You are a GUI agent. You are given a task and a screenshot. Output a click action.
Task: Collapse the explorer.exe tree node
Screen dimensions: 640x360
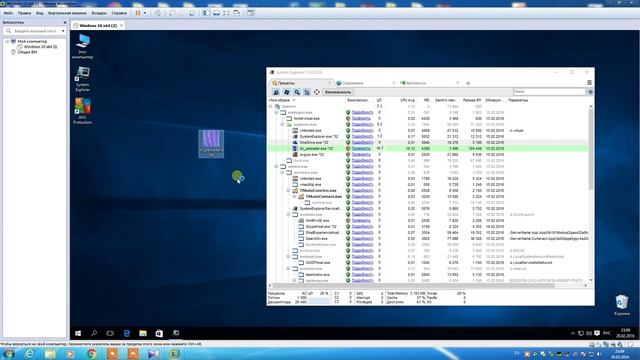pos(282,124)
